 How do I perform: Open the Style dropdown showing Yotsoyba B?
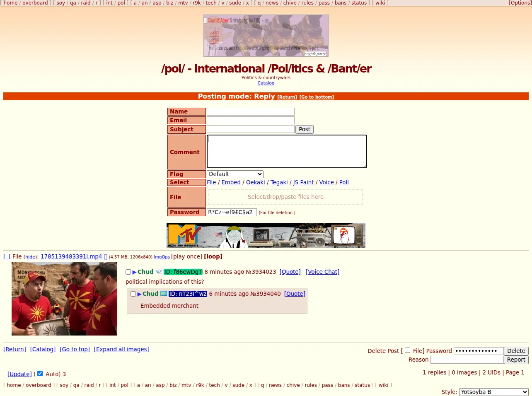click(494, 392)
